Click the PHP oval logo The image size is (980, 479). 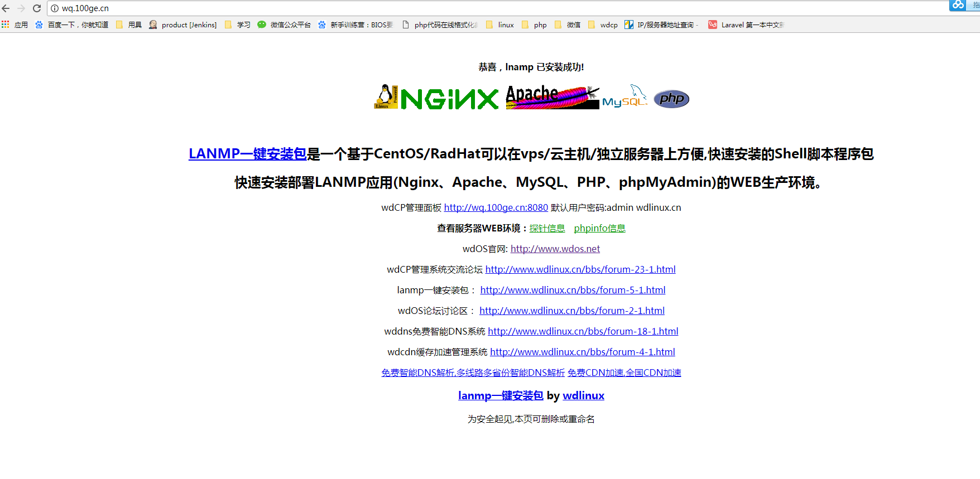(x=671, y=99)
